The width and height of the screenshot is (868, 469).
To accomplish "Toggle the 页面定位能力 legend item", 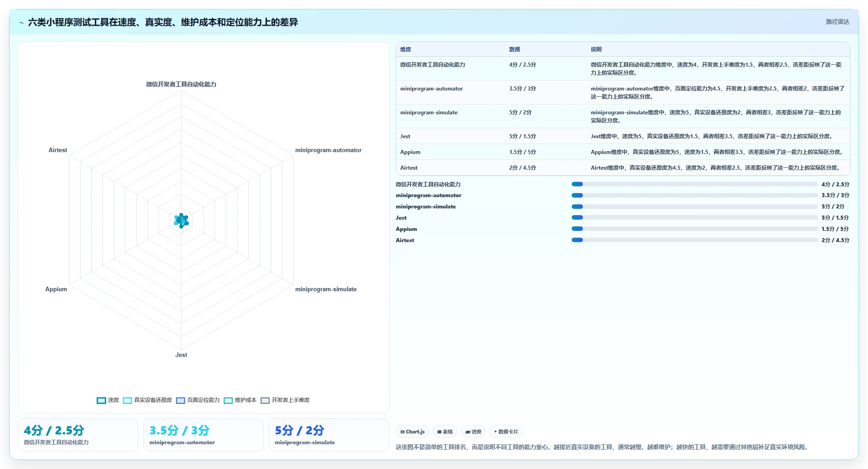I will 198,400.
